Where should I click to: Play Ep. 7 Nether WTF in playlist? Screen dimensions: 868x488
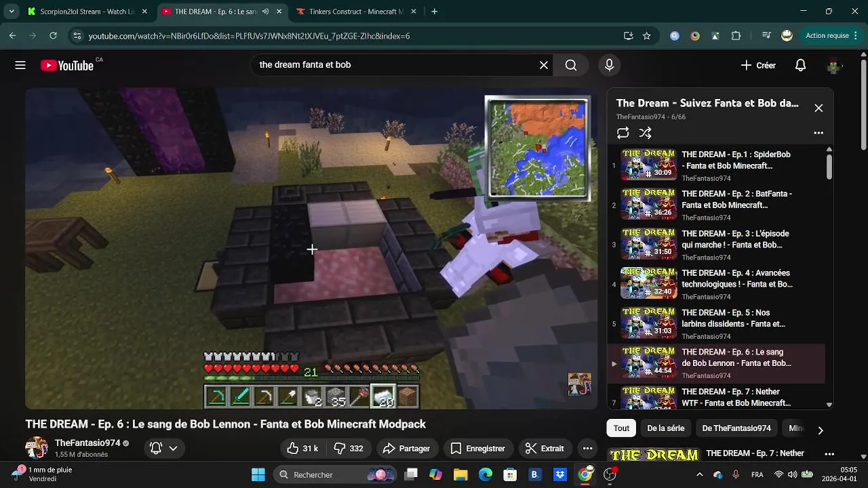click(716, 396)
